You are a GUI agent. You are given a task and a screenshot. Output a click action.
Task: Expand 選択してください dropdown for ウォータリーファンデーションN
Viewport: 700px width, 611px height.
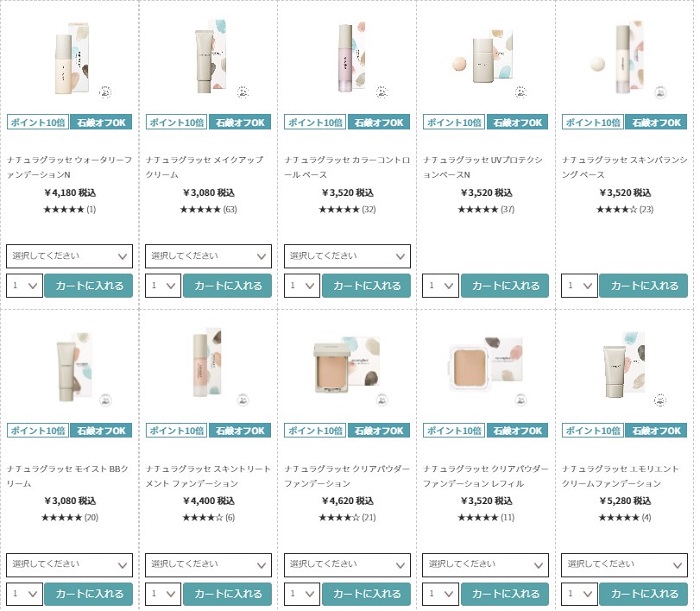coord(69,256)
